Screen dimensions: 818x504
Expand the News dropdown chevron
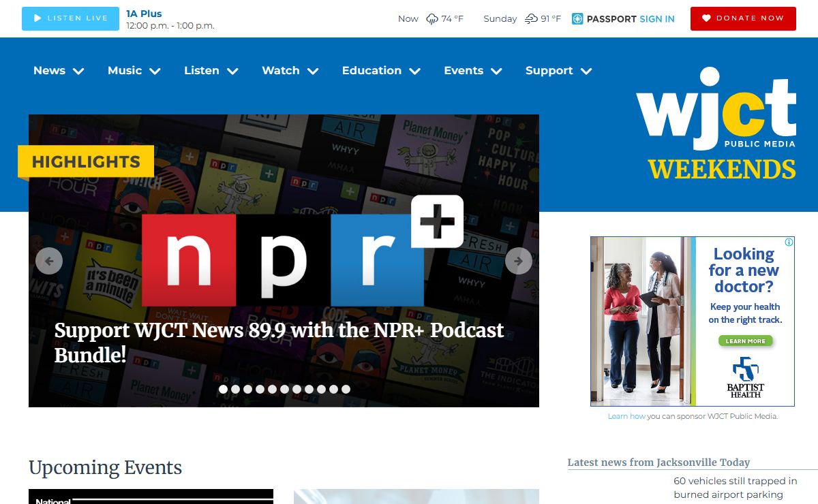78,71
